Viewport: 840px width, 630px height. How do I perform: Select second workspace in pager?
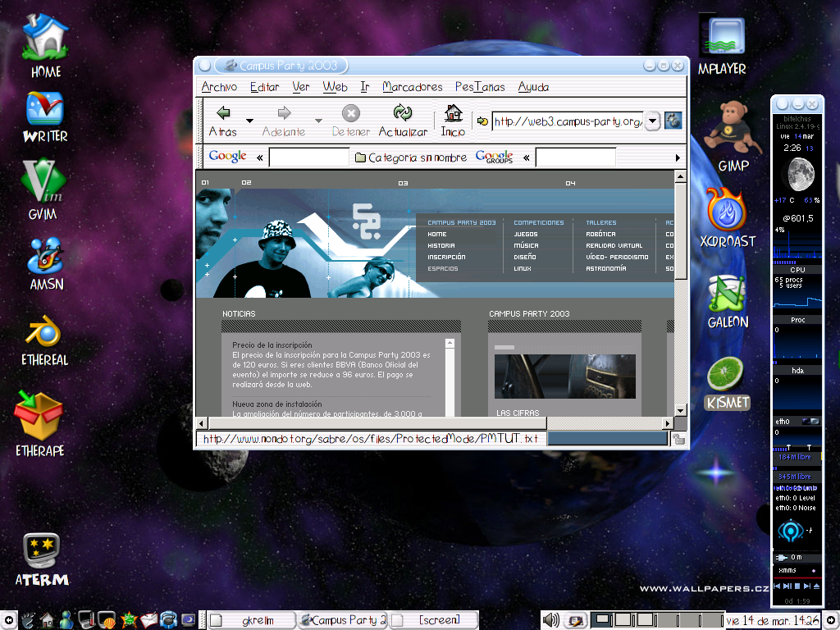(623, 620)
